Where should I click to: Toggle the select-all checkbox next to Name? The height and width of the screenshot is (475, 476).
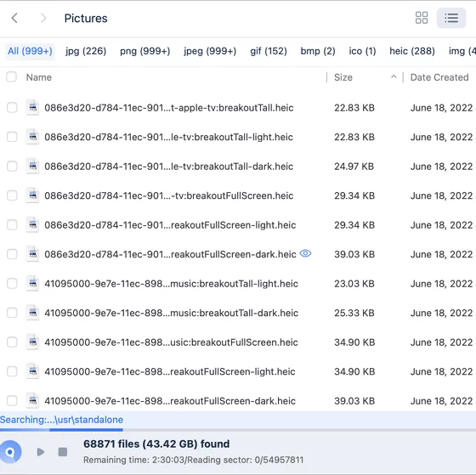12,76
